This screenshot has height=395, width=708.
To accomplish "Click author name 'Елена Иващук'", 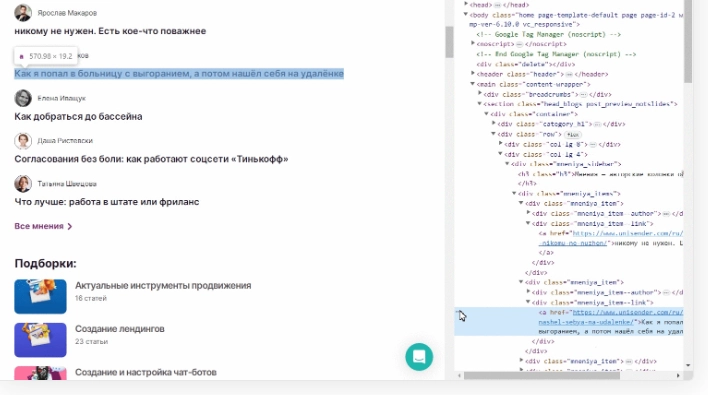I will tap(61, 98).
